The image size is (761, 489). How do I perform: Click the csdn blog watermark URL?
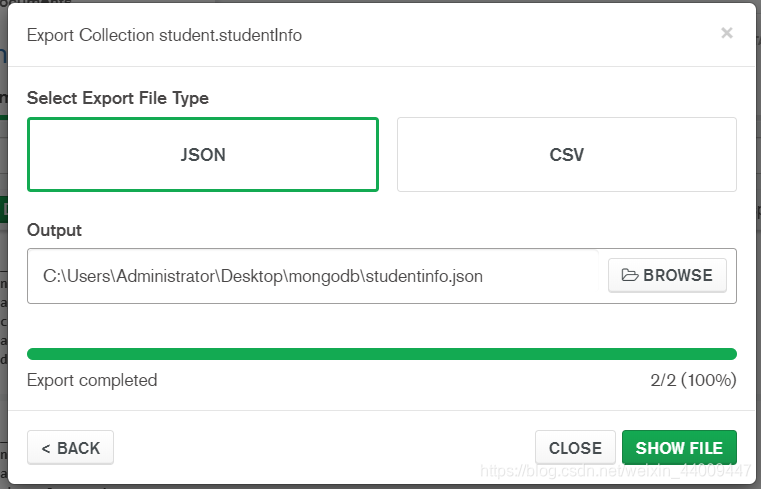coord(615,470)
